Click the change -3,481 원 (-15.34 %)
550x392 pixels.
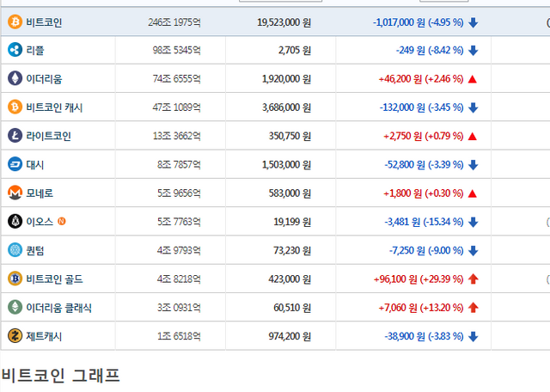click(x=424, y=222)
